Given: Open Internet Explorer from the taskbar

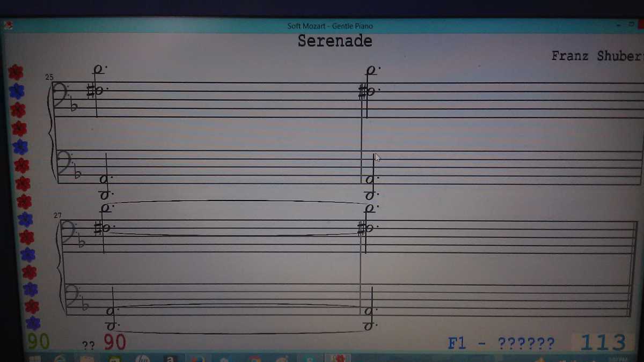Looking at the screenshot, I should tap(60, 358).
